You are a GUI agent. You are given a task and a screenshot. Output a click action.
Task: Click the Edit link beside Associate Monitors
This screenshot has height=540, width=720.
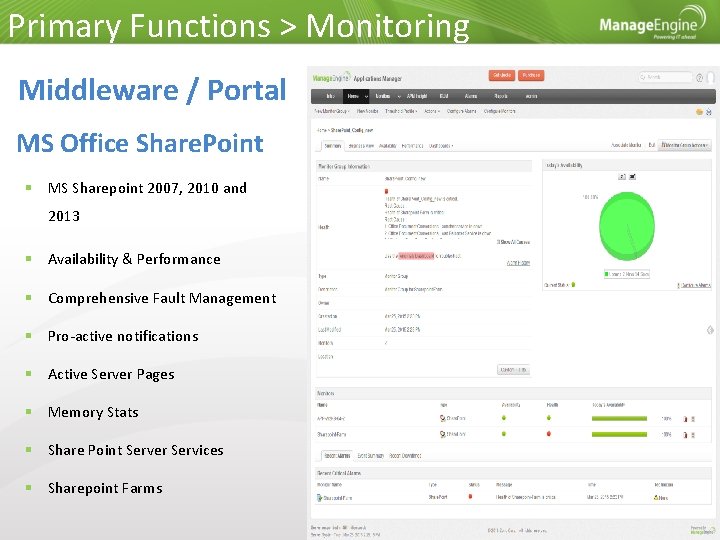click(x=651, y=145)
